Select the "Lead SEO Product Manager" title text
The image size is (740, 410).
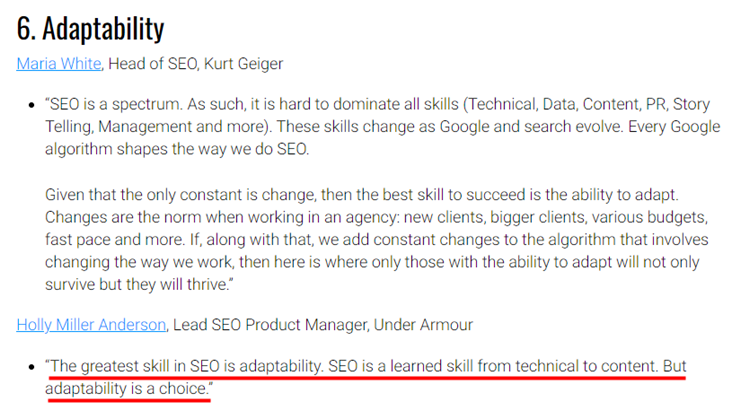[x=270, y=325]
